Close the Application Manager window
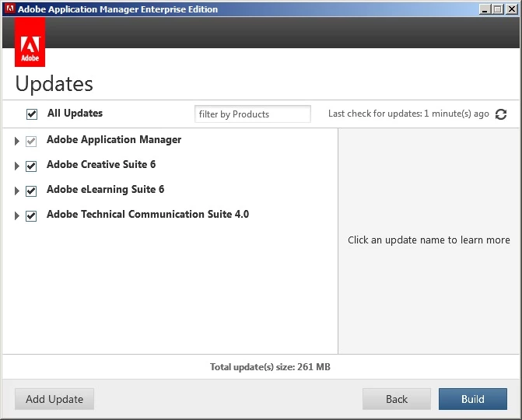 (512, 9)
